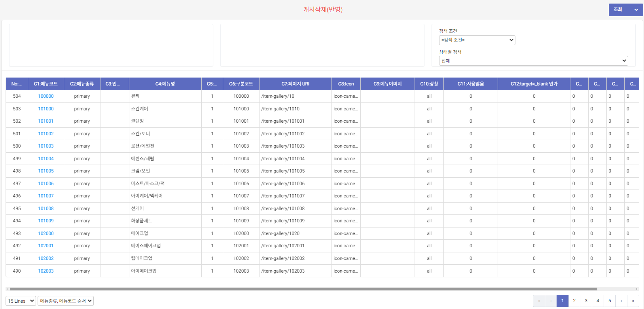Open menu code link 102000
Screen dimensions: 644x309
pos(46,233)
